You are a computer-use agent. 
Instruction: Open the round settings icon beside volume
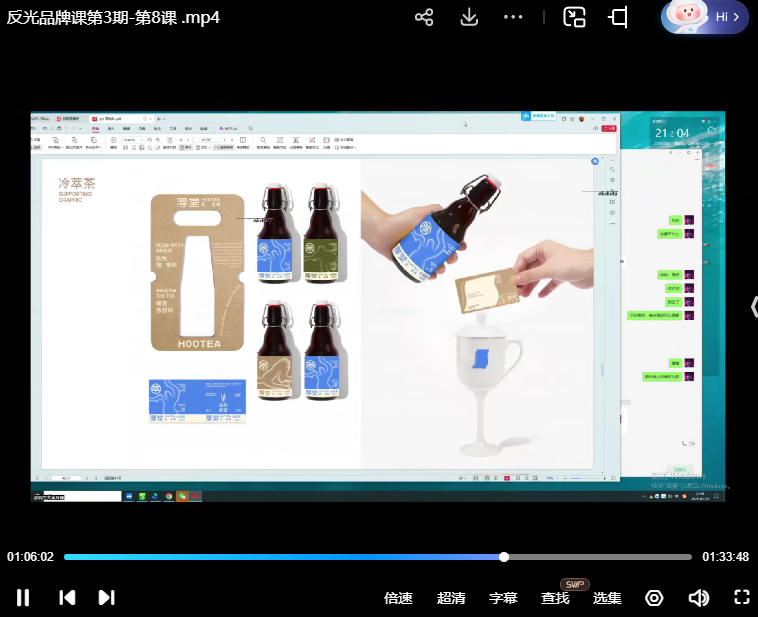(x=654, y=598)
